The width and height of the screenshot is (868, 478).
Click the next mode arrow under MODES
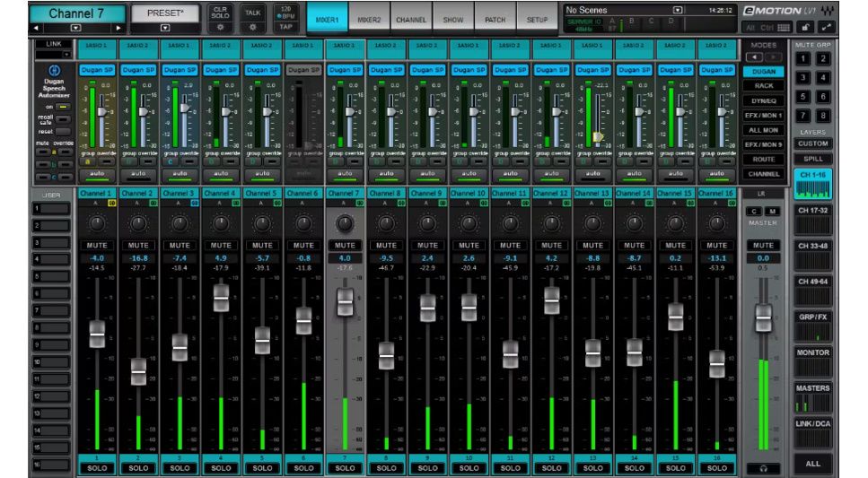774,57
